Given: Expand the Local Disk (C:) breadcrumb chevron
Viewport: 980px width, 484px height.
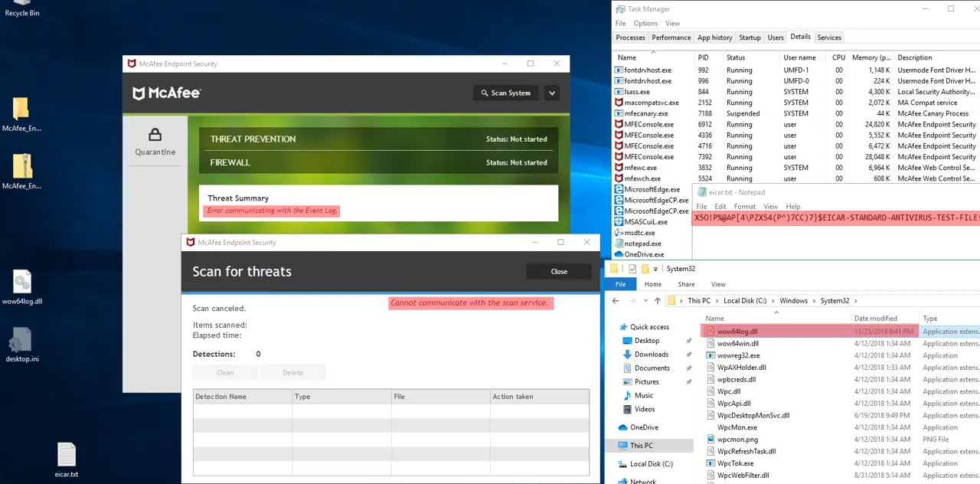Looking at the screenshot, I should click(x=773, y=301).
